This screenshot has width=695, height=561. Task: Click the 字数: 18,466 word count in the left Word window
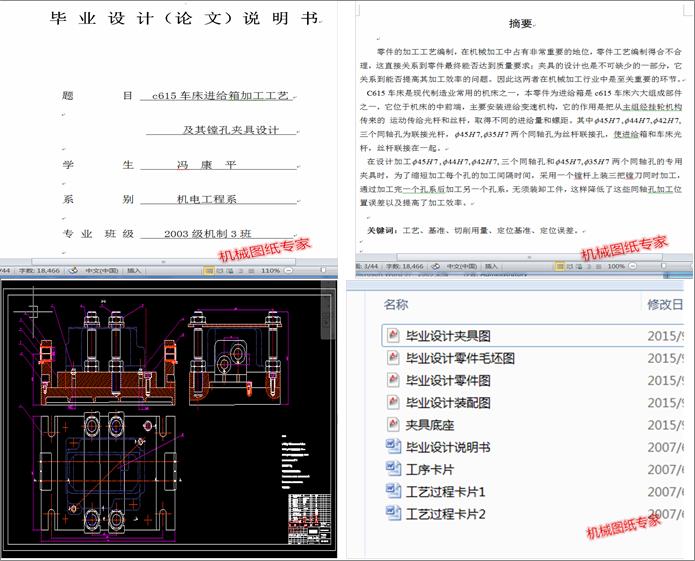[x=39, y=270]
